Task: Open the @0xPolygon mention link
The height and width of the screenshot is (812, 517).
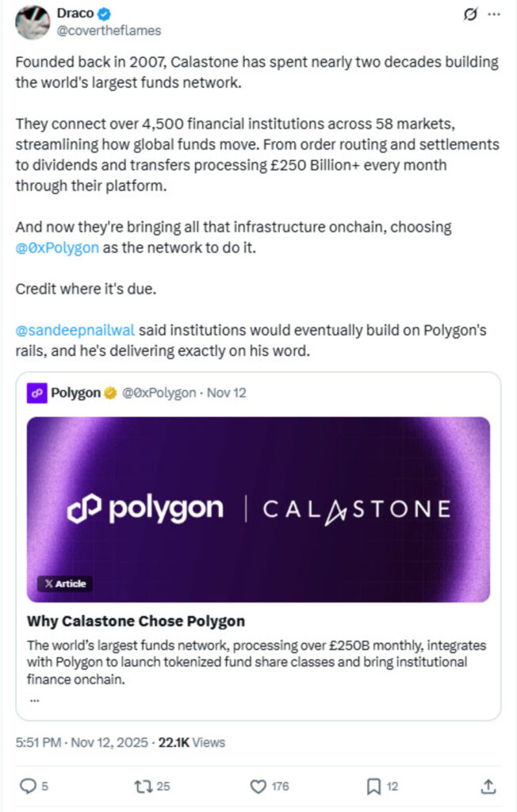Action: click(57, 247)
